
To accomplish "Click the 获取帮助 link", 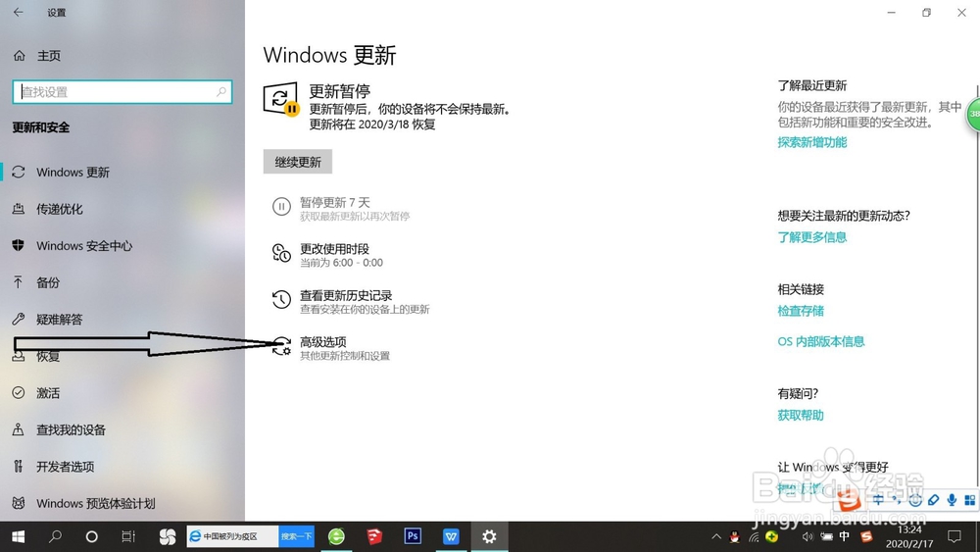I will (x=801, y=415).
